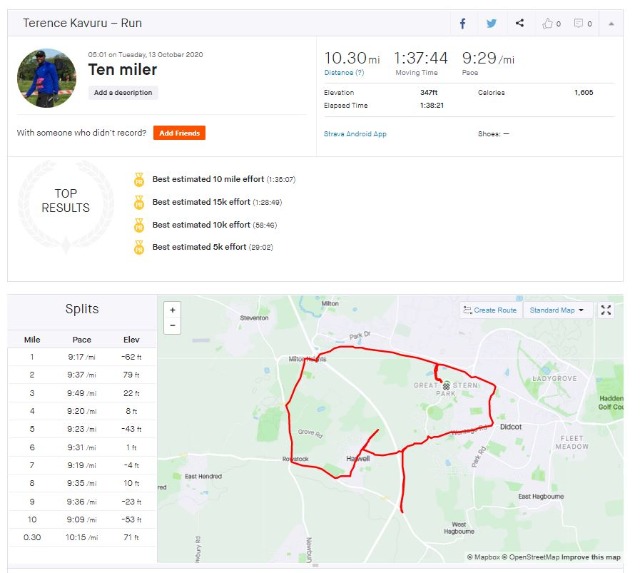Collapse the activity header with the arrow

coord(611,23)
